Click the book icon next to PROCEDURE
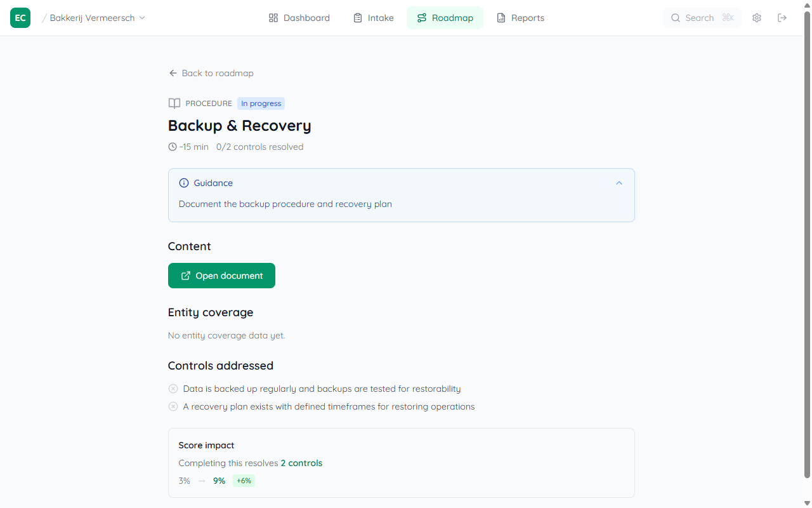 174,103
